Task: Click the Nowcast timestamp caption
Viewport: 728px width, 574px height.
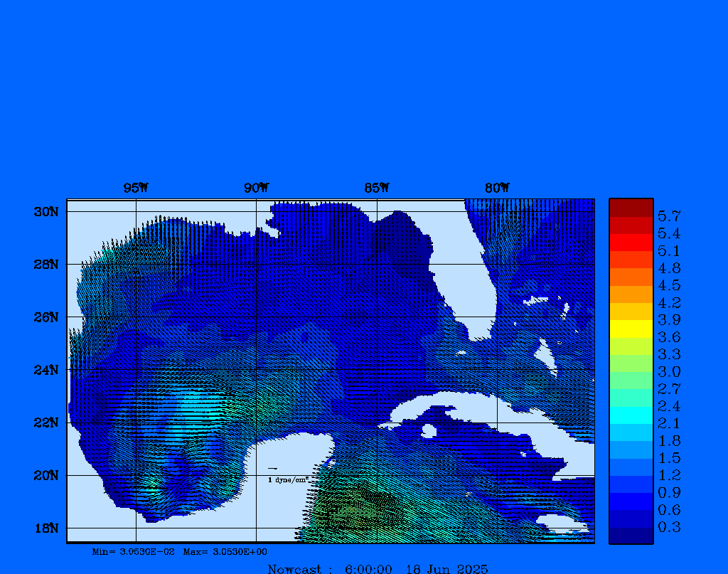Action: tap(378, 568)
